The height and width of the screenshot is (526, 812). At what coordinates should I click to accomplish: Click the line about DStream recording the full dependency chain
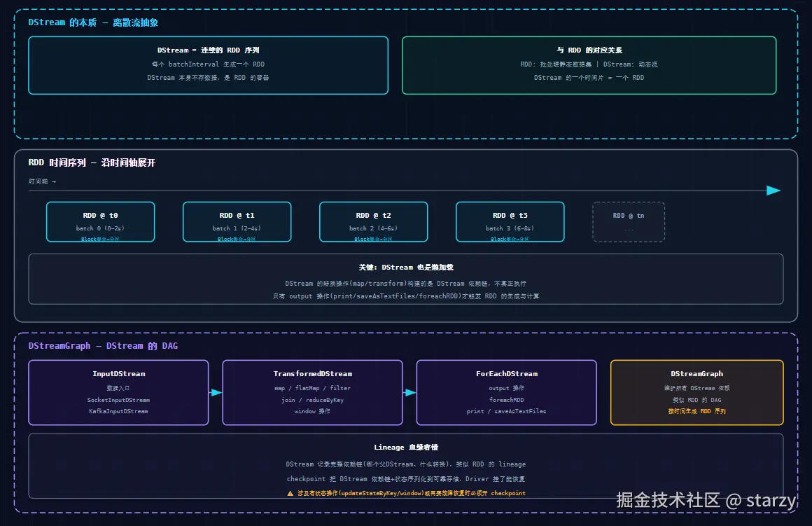[x=406, y=464]
